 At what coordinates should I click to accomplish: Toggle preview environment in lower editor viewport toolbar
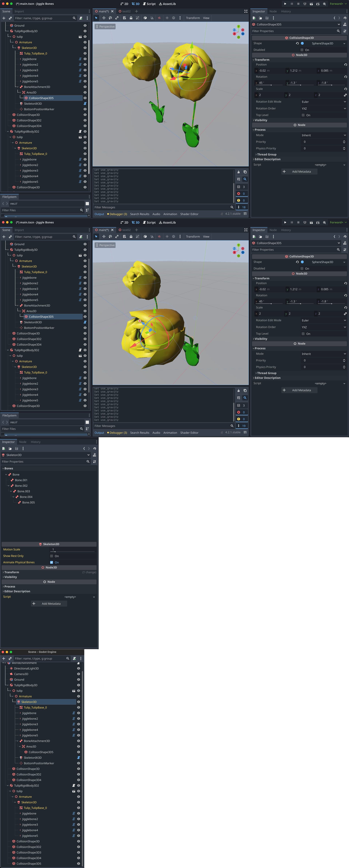[174, 237]
